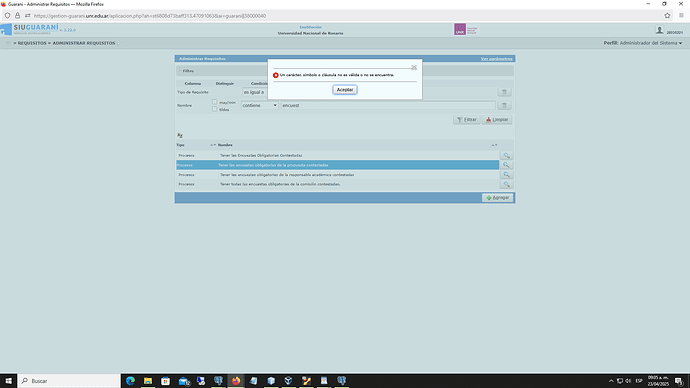
Task: Open the contiene condition dropdown
Action: (x=259, y=106)
